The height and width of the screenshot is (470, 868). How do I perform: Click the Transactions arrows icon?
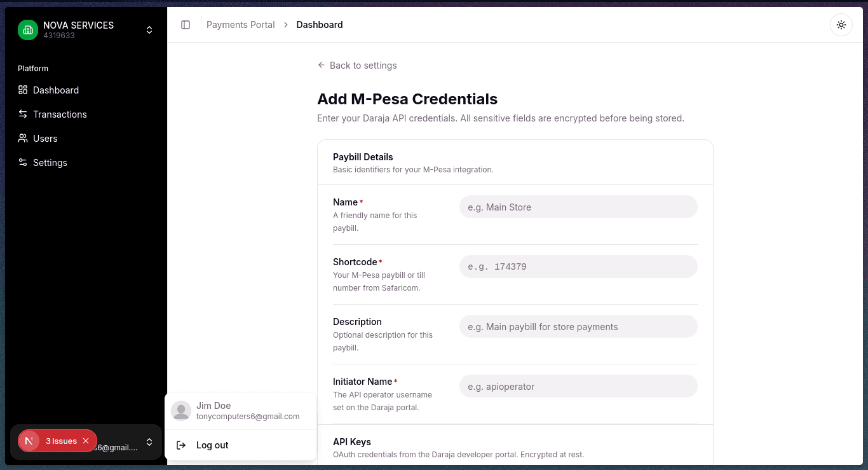pos(23,114)
